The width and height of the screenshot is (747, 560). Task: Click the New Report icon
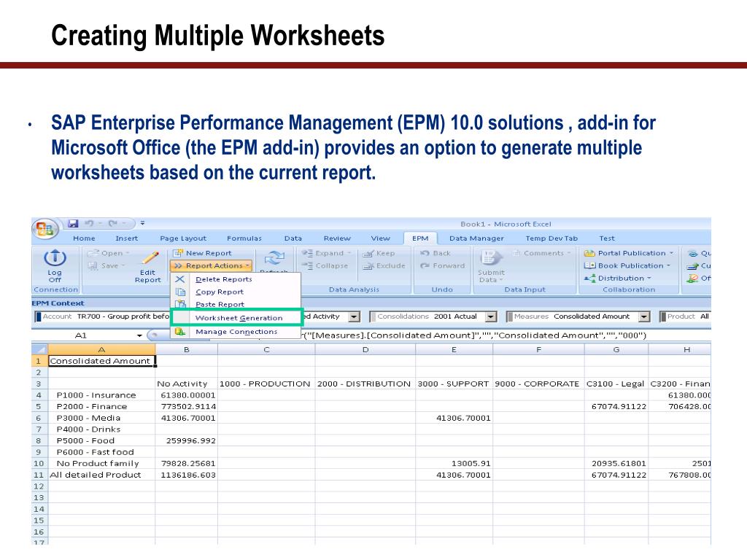178,253
